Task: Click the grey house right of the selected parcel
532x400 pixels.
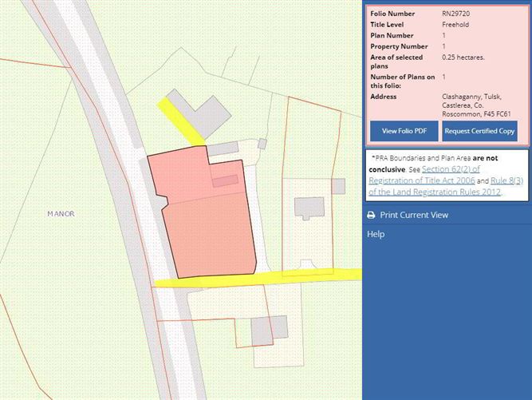Action: tap(309, 208)
